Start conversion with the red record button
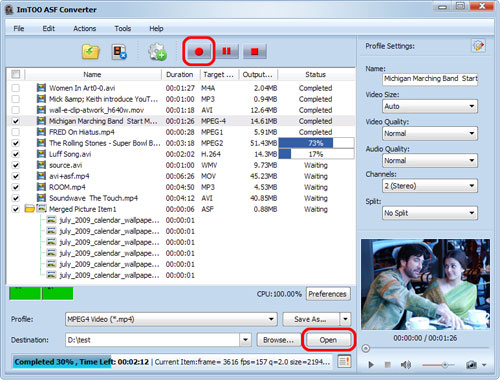500x380 pixels. pos(199,51)
